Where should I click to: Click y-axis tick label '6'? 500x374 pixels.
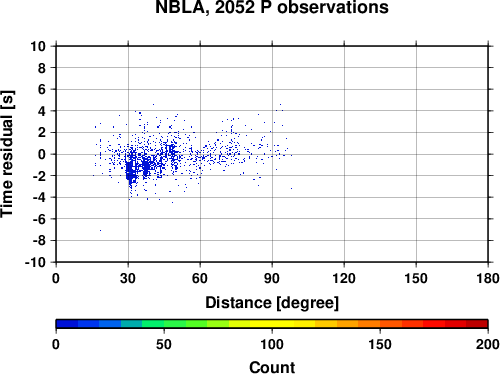pyautogui.click(x=42, y=89)
